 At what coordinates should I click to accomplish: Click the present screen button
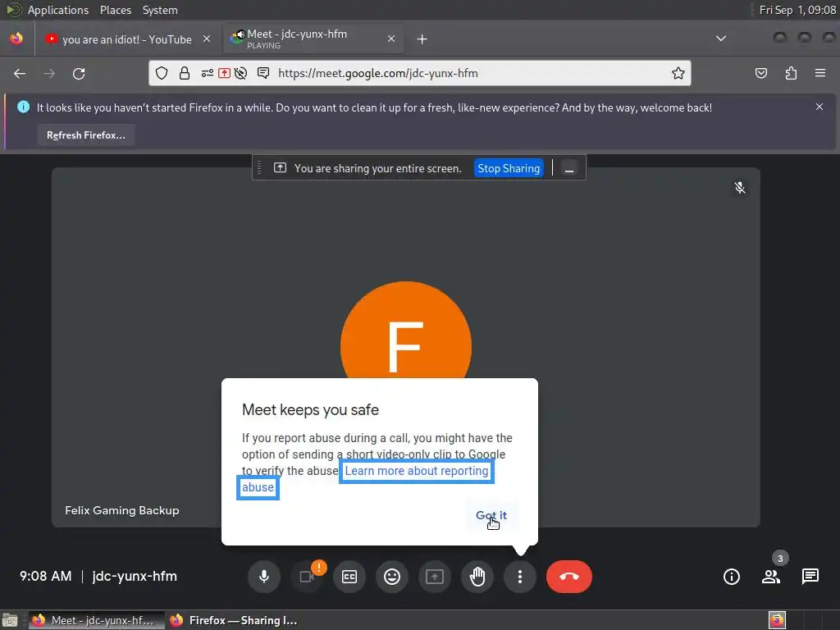(x=435, y=577)
